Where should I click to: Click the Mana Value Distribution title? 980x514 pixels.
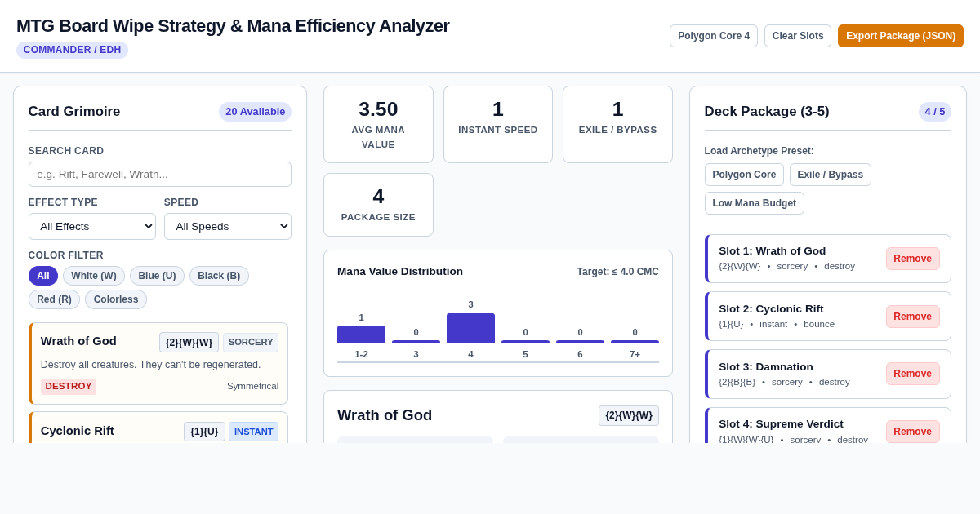coord(400,272)
